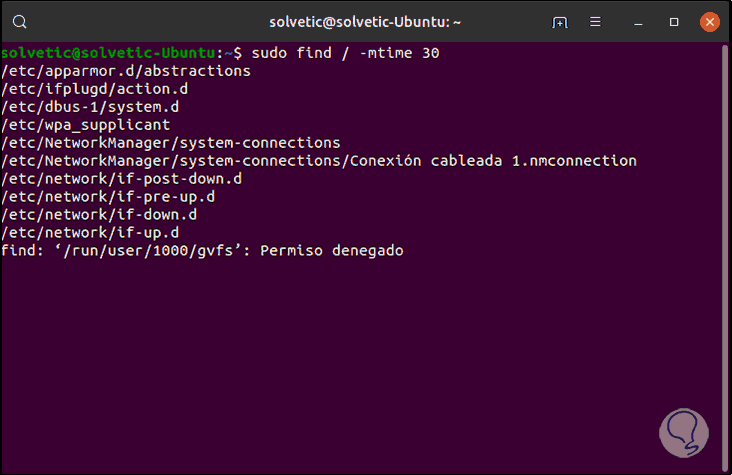Screen dimensions: 732x475
Task: Click the /etc/wpa_supplicant path
Action: tap(86, 125)
